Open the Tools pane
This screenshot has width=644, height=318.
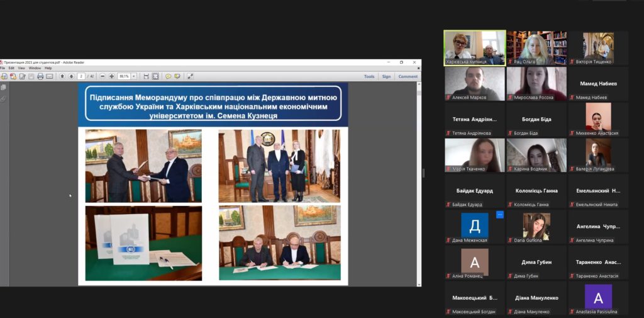(x=369, y=77)
